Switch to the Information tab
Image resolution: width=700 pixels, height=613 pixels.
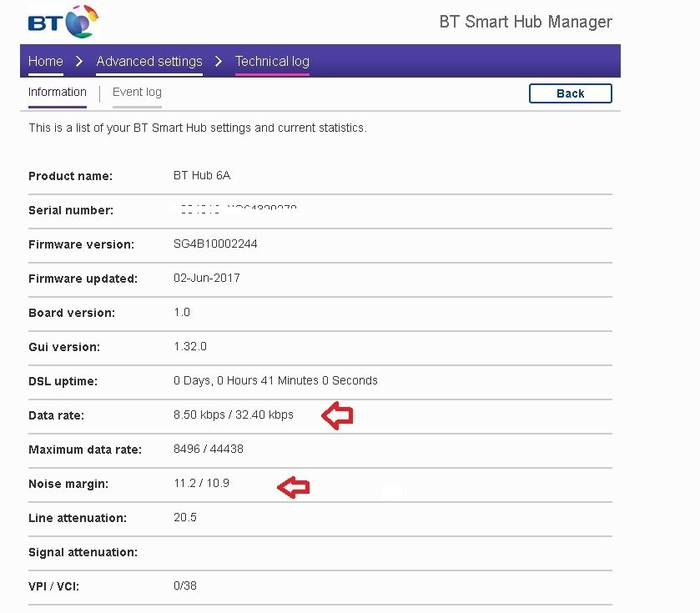point(57,92)
